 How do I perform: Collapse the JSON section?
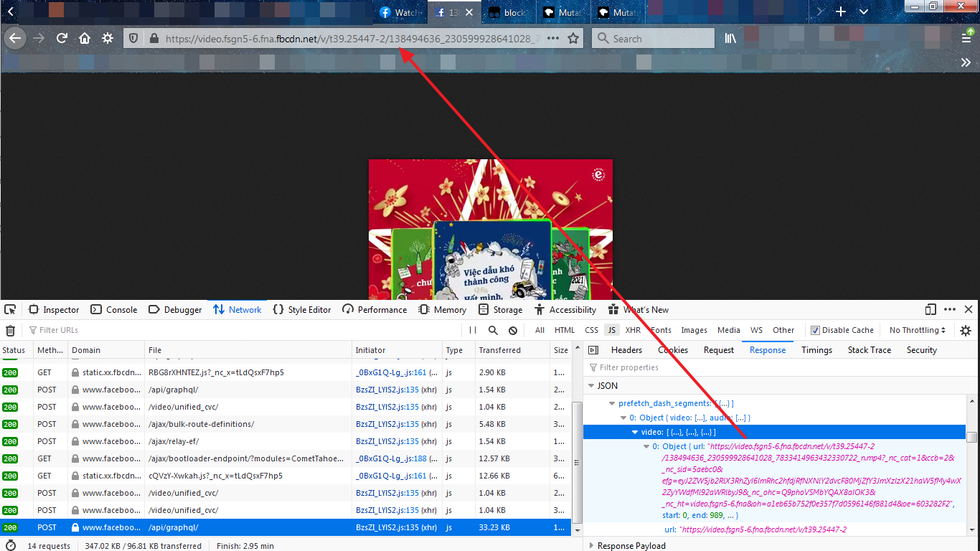point(590,386)
